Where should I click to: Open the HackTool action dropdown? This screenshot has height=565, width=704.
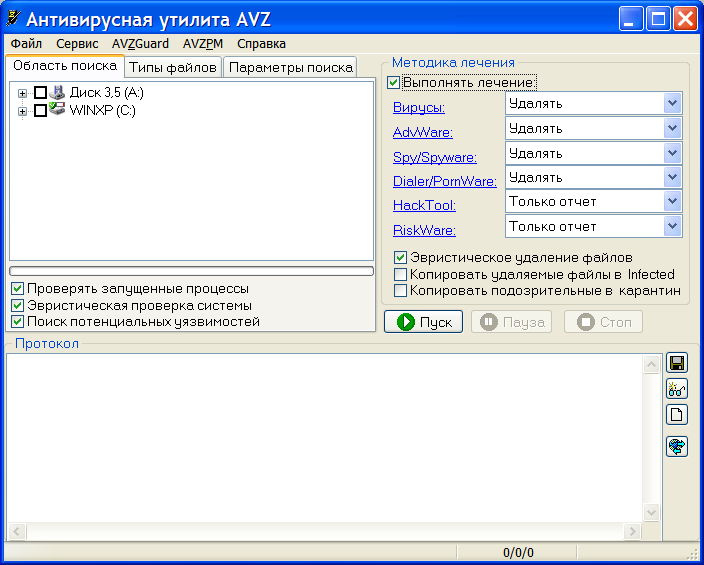tap(672, 202)
